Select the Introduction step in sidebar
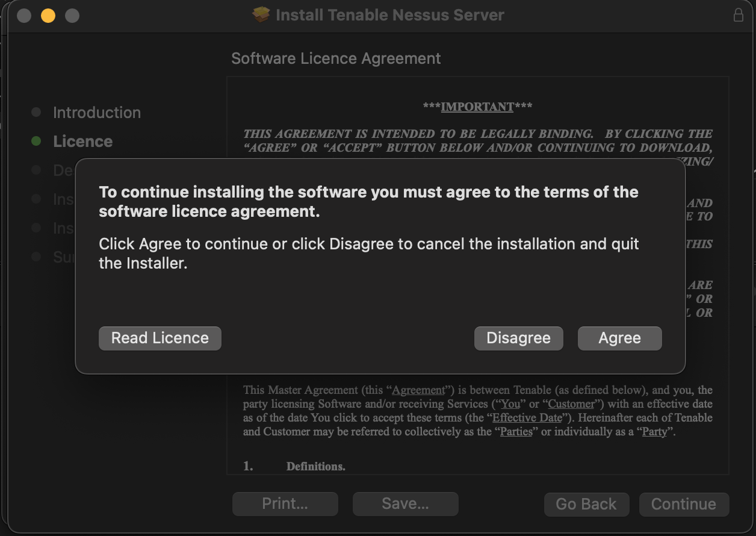This screenshot has width=756, height=536. coord(96,113)
